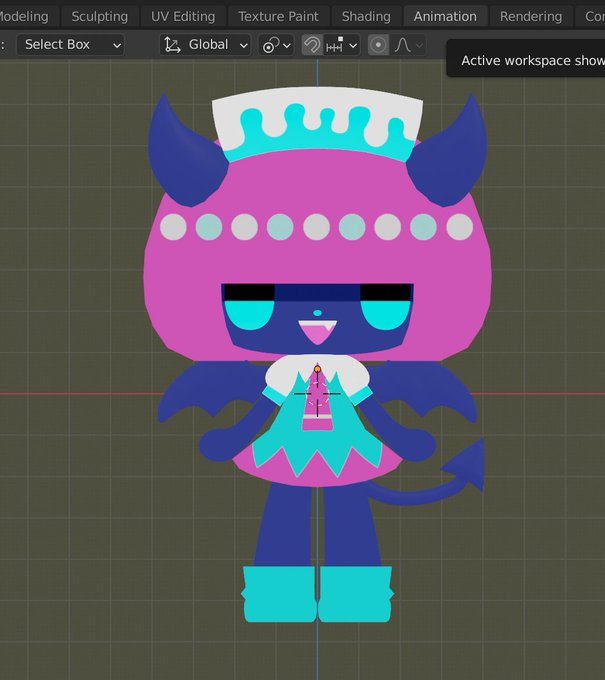Screen dimensions: 605x680
Task: Open the Pivot Point dropdown
Action: coord(276,45)
